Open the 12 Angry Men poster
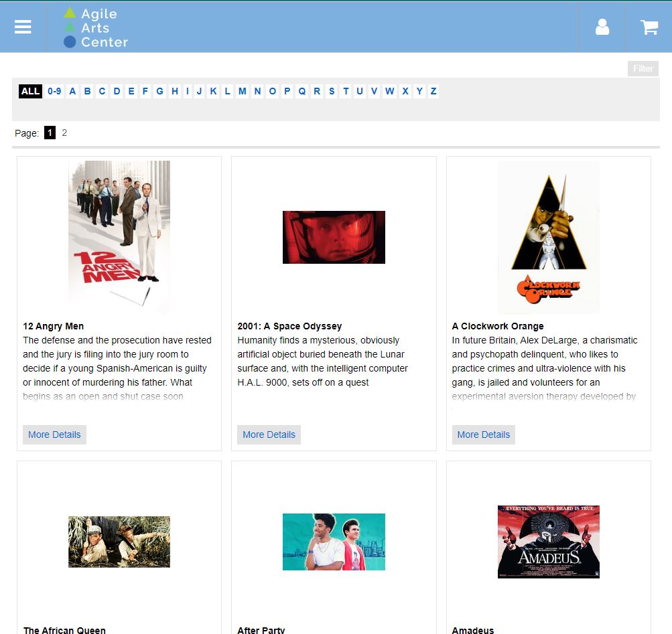 click(x=119, y=237)
